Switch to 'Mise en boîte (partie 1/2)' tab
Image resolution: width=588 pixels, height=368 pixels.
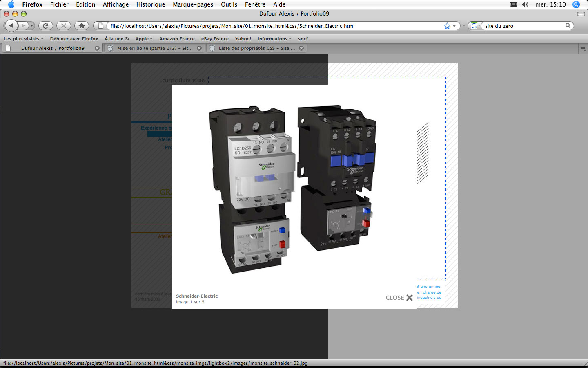(x=154, y=48)
